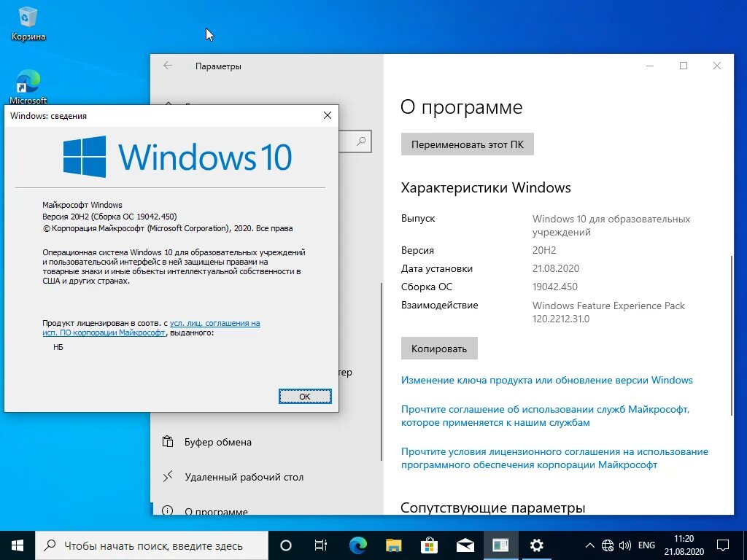
Task: Open the Microsoft Edge desktop shortcut
Action: click(28, 87)
